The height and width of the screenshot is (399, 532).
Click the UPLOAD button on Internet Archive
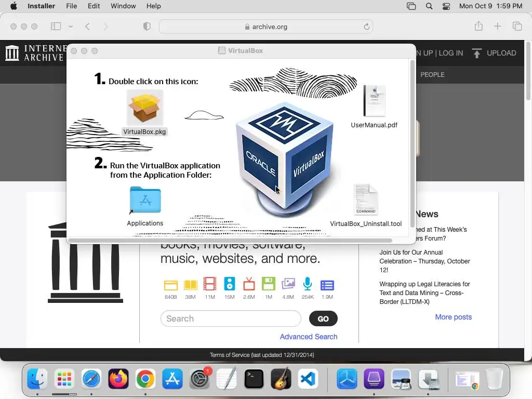click(x=495, y=53)
